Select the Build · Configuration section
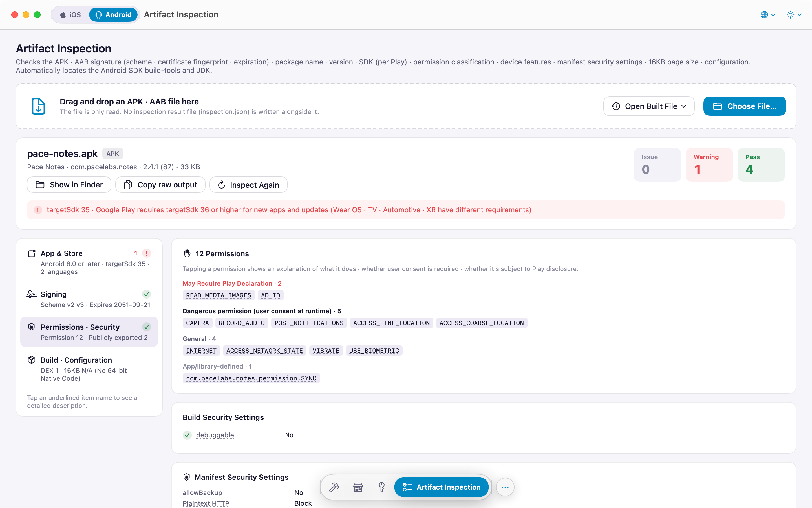 click(89, 369)
